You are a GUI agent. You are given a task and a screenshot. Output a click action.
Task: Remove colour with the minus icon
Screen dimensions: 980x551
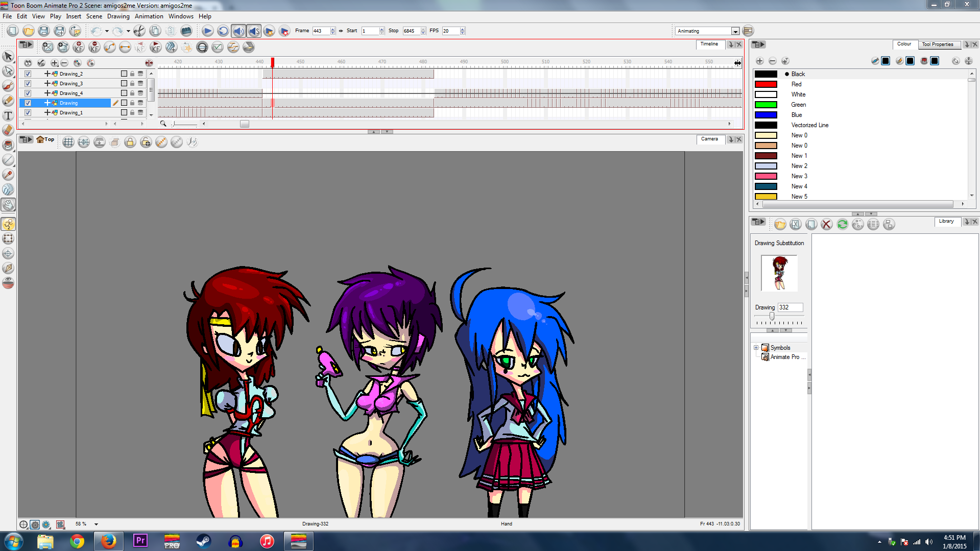click(x=773, y=61)
